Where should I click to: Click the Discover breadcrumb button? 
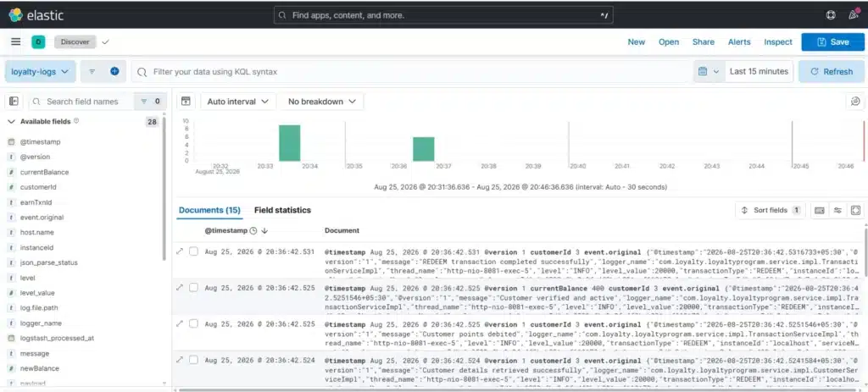pyautogui.click(x=75, y=42)
